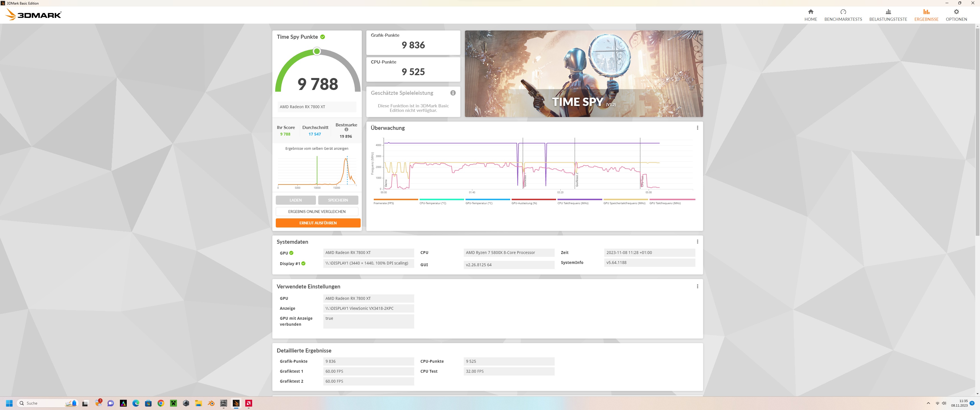Click the green GPU validation checkmark
The image size is (980, 410).
coord(291,253)
